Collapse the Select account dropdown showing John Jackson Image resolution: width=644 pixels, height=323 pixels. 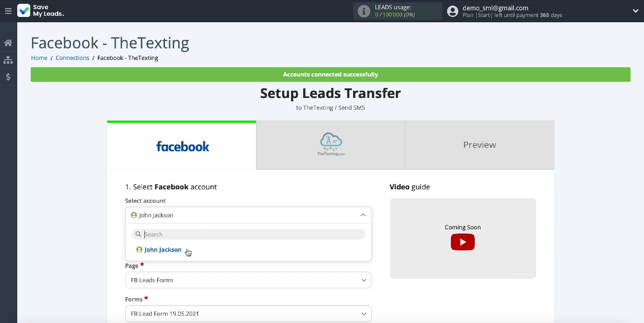(248, 215)
